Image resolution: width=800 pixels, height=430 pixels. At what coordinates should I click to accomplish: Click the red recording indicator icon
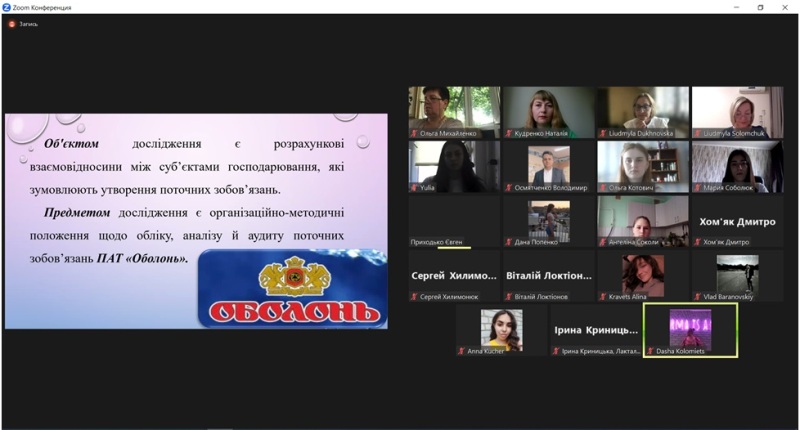12,24
